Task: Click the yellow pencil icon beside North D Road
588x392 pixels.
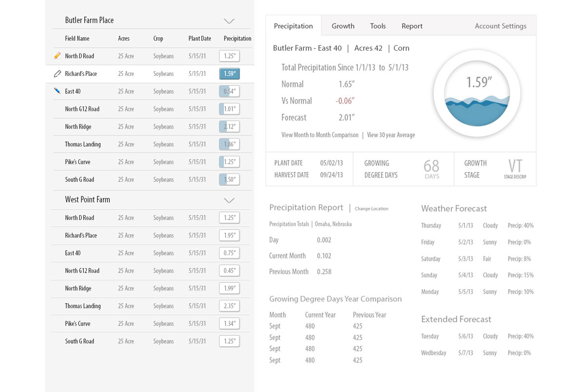Action: click(x=57, y=56)
